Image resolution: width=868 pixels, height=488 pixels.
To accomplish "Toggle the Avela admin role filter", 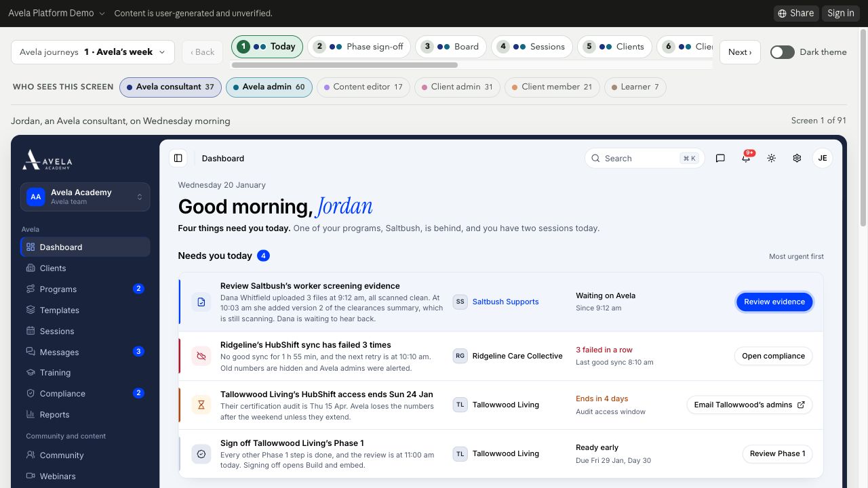I will (269, 87).
